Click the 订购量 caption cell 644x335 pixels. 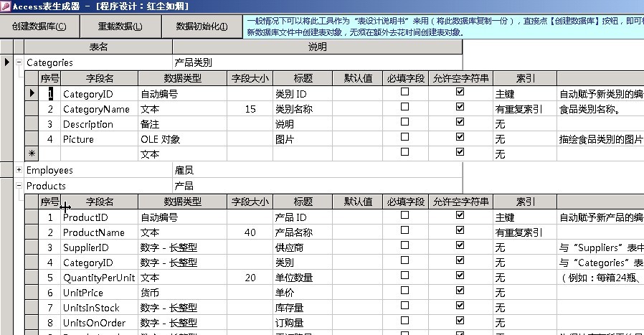(303, 323)
